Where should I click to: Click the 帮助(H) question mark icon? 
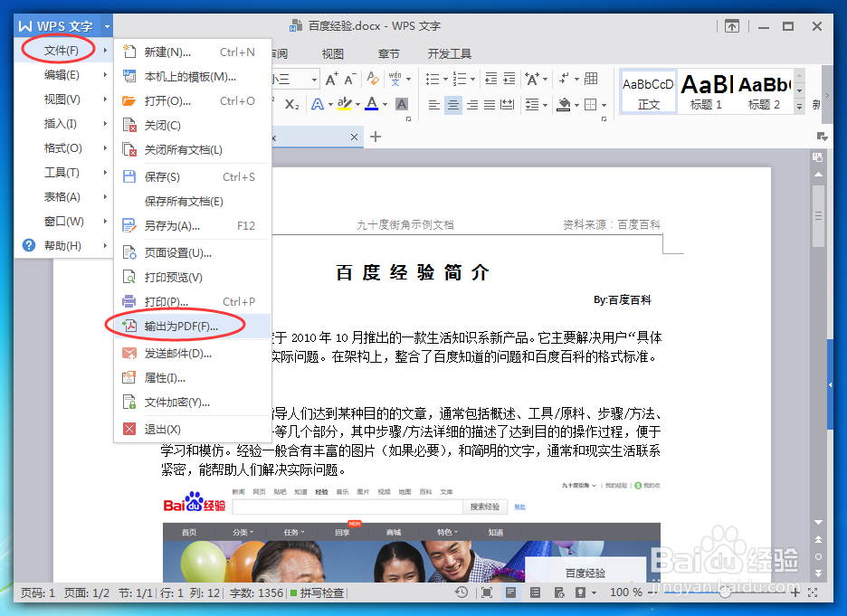[29, 245]
